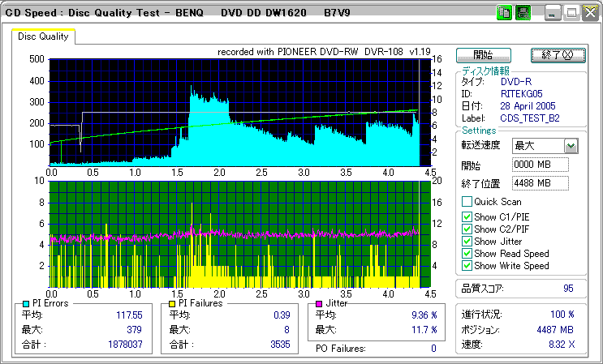Click the save screenshot disk icon
This screenshot has width=603, height=364.
point(523,12)
